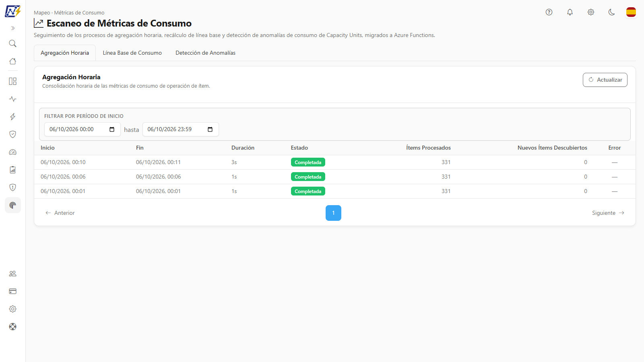Open the dashboard layout icon in sidebar
This screenshot has height=362, width=644.
click(x=13, y=81)
